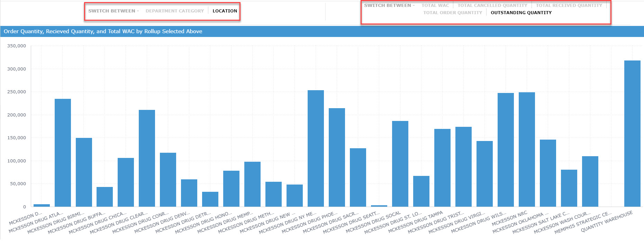Click the Quantity Warehouse bar
The image size is (644, 245).
tap(632, 134)
